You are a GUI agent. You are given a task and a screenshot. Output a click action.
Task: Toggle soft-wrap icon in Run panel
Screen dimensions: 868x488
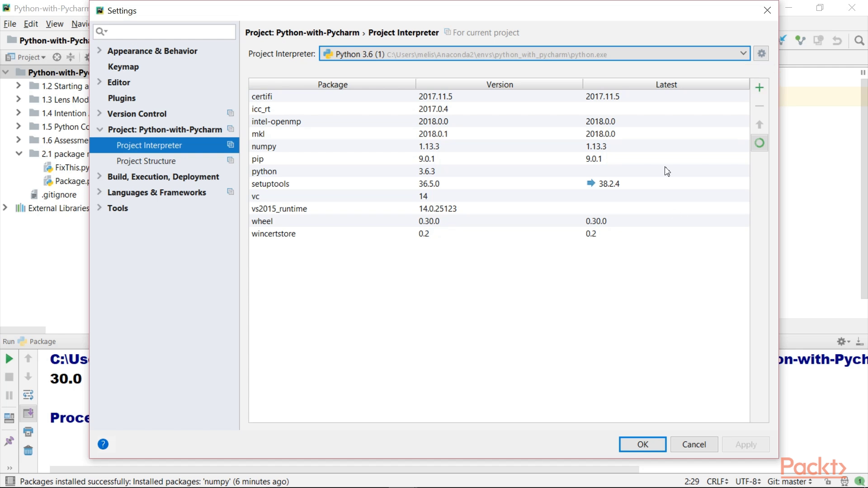point(28,395)
